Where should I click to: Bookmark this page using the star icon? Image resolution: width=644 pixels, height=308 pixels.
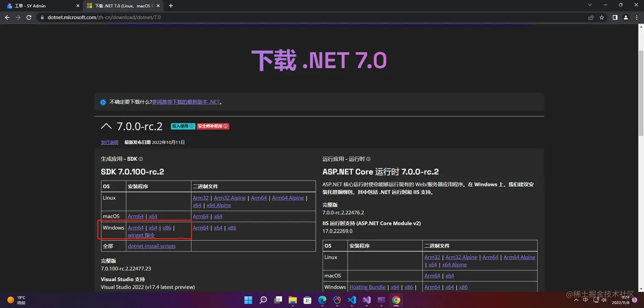pos(601,17)
